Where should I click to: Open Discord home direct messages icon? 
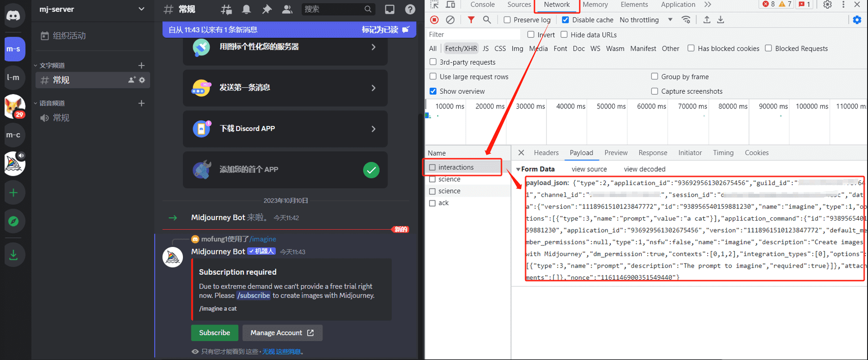tap(14, 15)
